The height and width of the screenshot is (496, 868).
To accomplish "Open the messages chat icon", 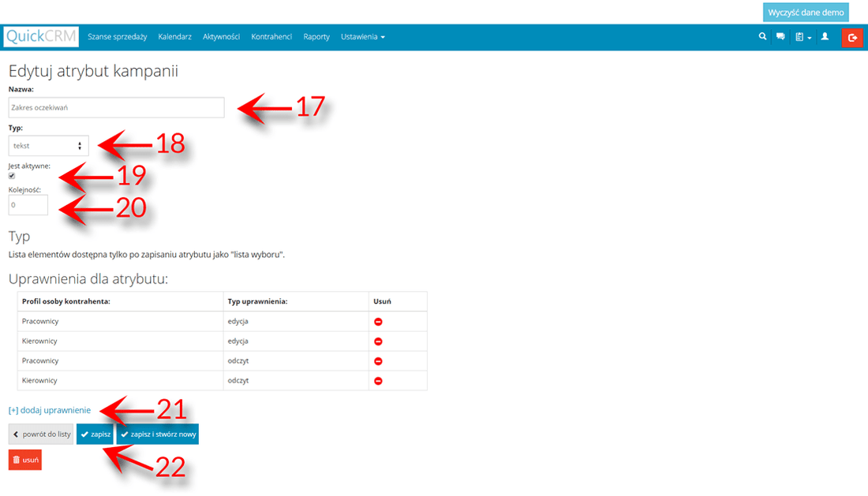I will 780,36.
